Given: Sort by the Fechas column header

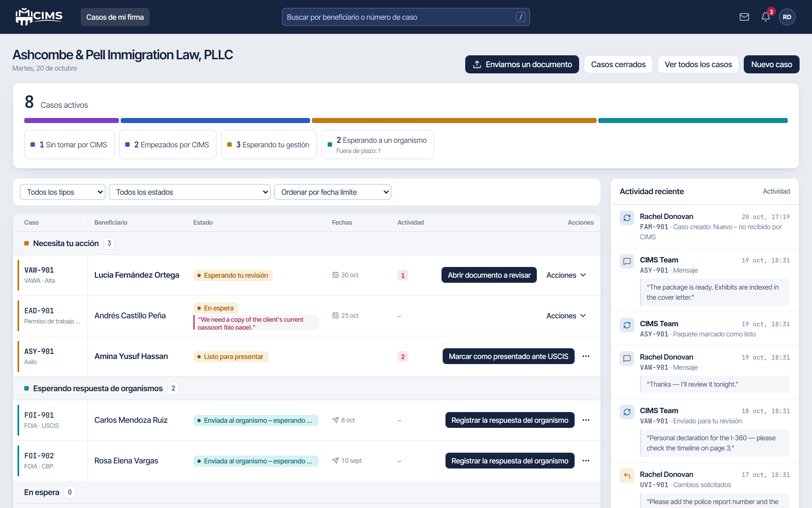Looking at the screenshot, I should click(342, 222).
